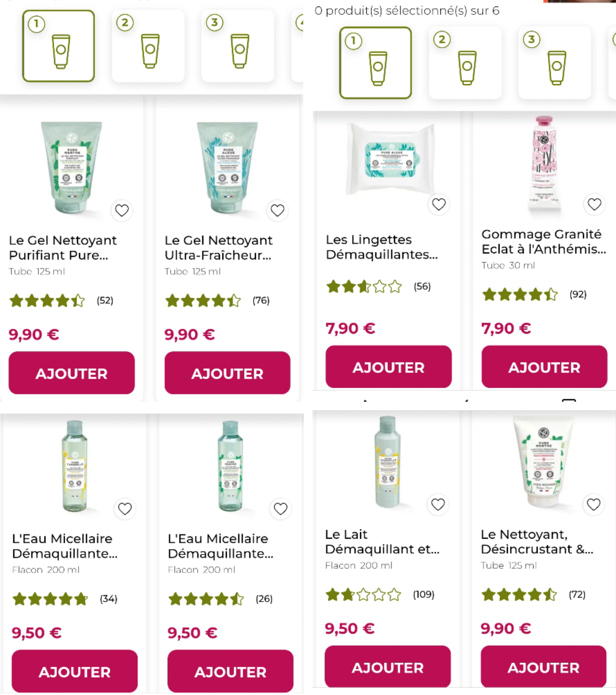Viewport: 616px width, 695px height.
Task: Add Le Gel Nettoyant Purifiant Pure
Action: [x=71, y=373]
